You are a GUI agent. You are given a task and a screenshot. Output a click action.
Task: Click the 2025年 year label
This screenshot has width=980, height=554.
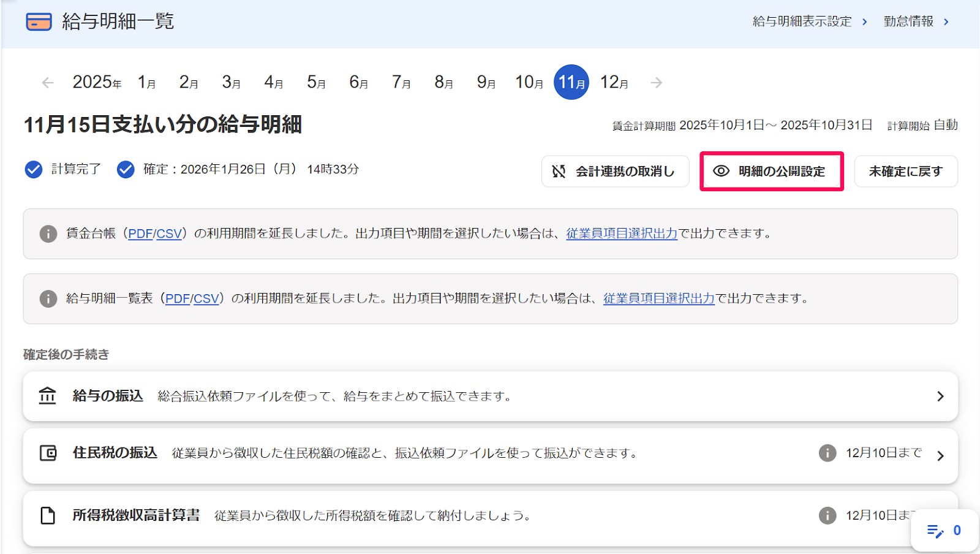point(97,82)
